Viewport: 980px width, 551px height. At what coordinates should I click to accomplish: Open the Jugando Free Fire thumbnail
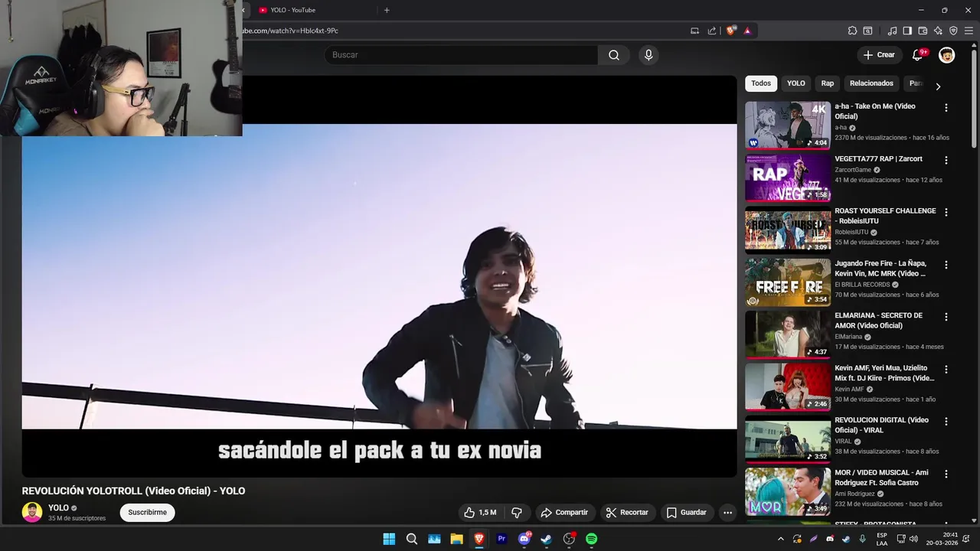tap(788, 282)
